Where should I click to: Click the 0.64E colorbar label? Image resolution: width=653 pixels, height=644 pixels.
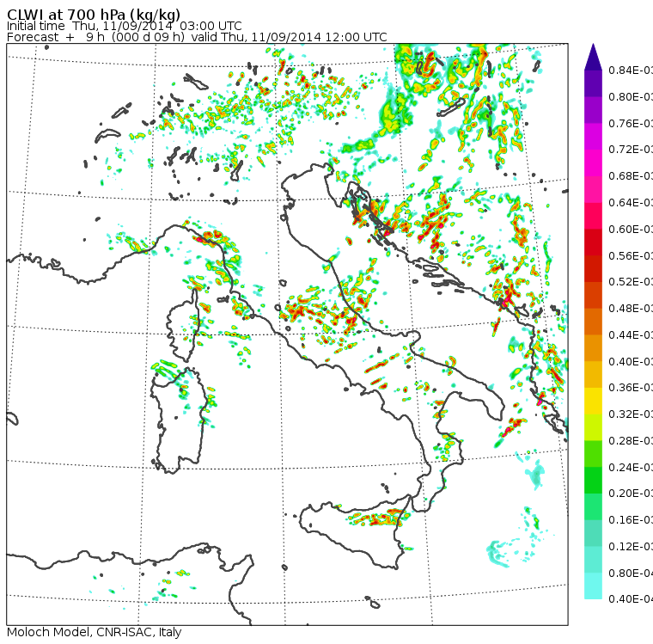(x=631, y=203)
